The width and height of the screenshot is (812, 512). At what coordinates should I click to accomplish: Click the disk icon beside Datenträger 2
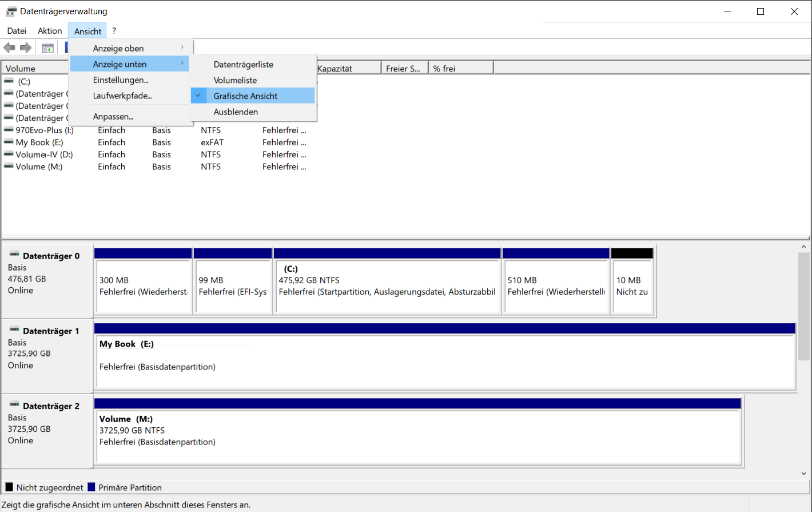(x=14, y=404)
